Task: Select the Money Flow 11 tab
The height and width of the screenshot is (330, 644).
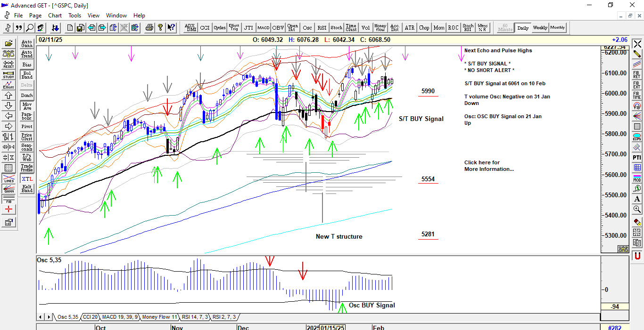Action: tap(160, 317)
